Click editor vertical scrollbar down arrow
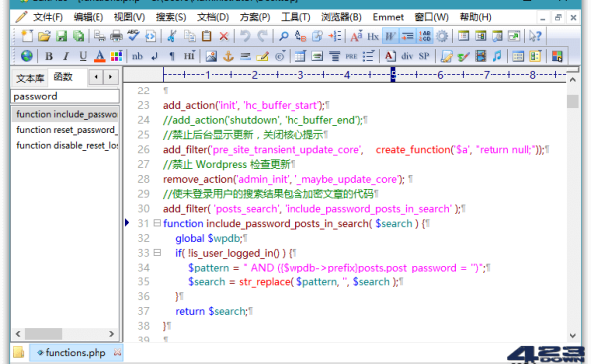This screenshot has width=591, height=364. pyautogui.click(x=572, y=335)
